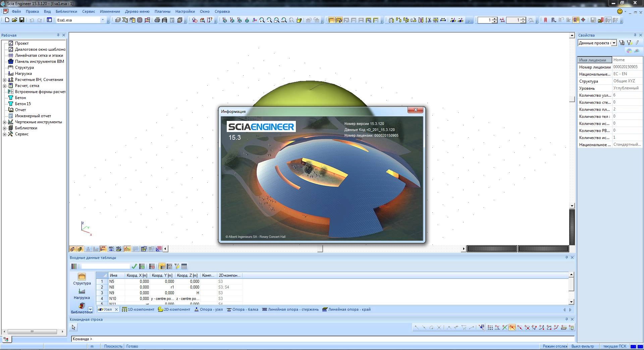Viewport: 644px width, 350px height.
Task: Open the project data dropdown in Properties
Action: [614, 43]
